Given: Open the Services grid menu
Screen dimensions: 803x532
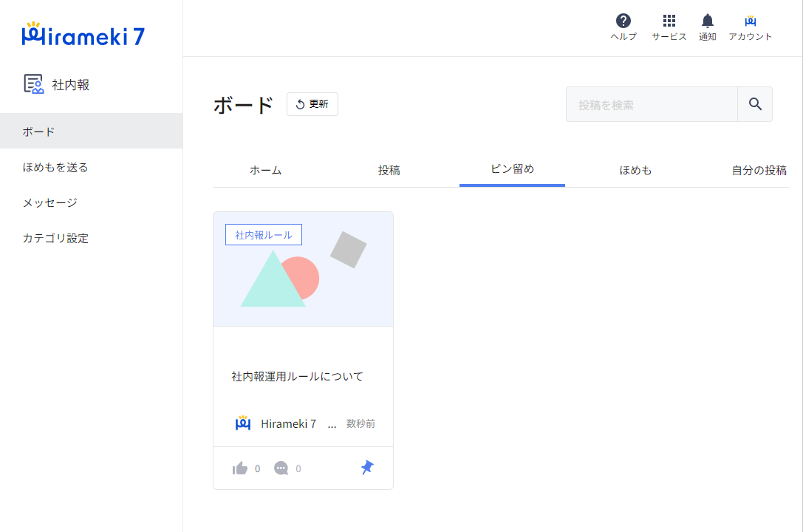Looking at the screenshot, I should (669, 21).
